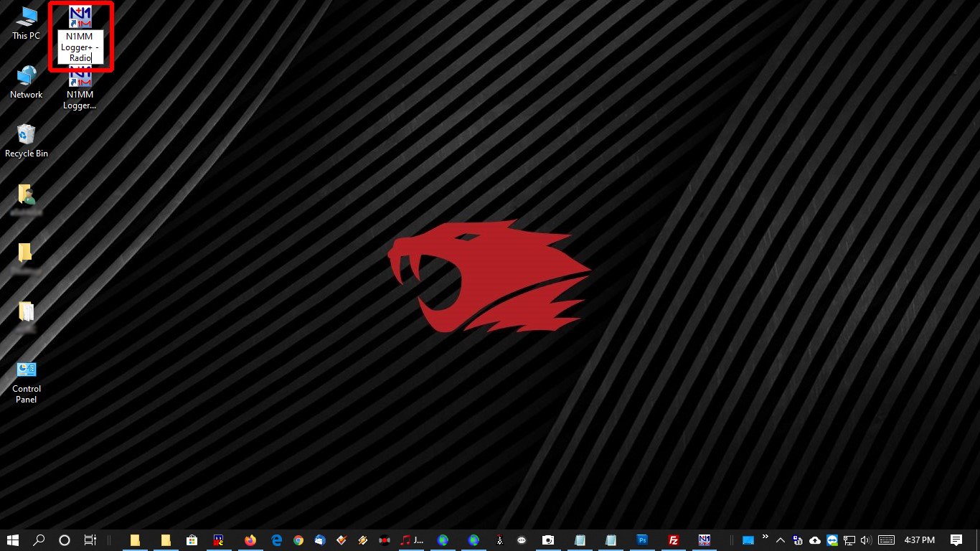Open Microsoft Store from the taskbar

coord(192,540)
